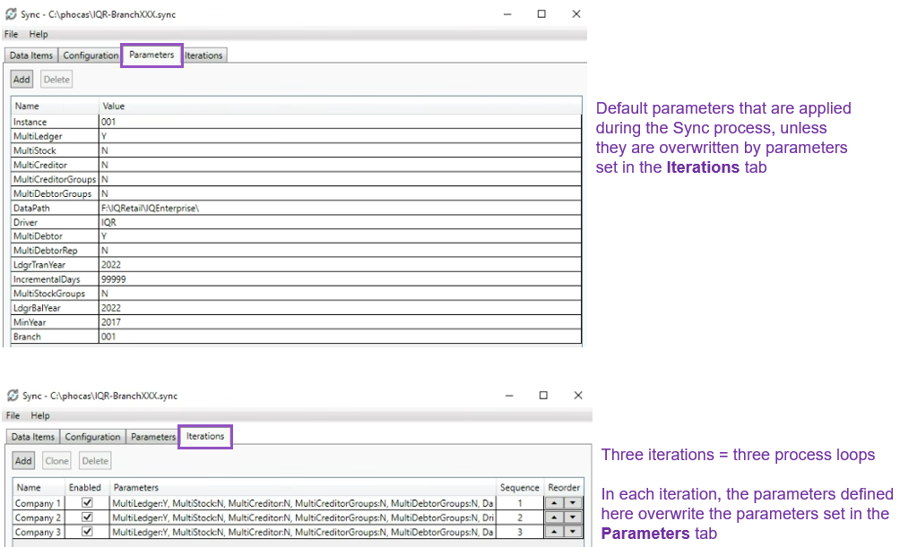Toggle the Enabled checkbox for Company 3
This screenshot has height=547, width=900.
tap(86, 533)
